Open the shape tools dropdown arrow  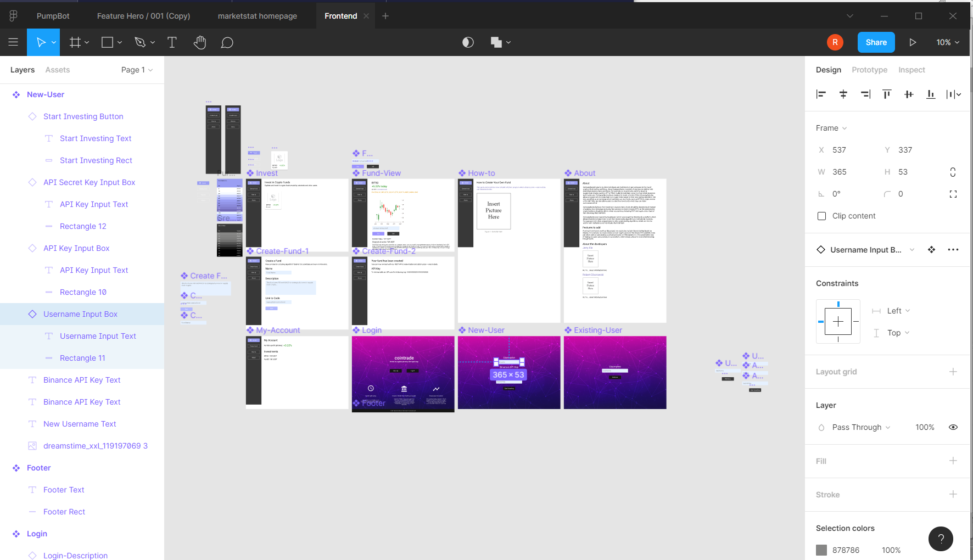[120, 42]
